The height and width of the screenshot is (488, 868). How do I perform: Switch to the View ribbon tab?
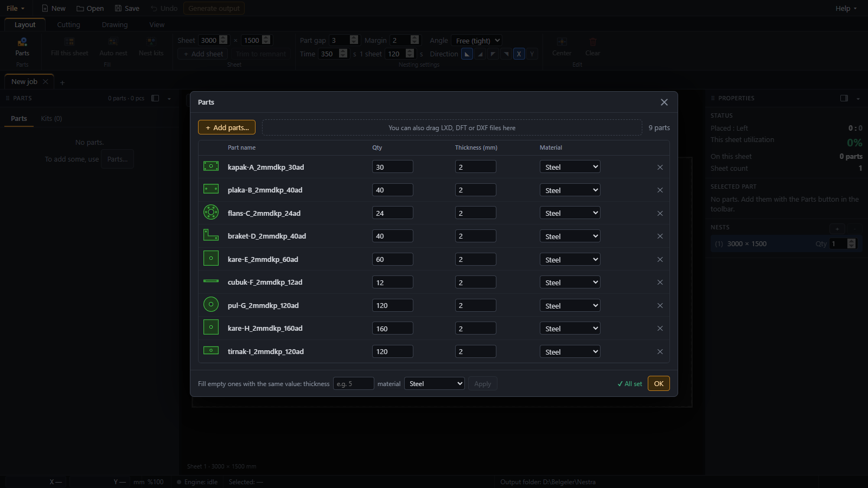157,24
